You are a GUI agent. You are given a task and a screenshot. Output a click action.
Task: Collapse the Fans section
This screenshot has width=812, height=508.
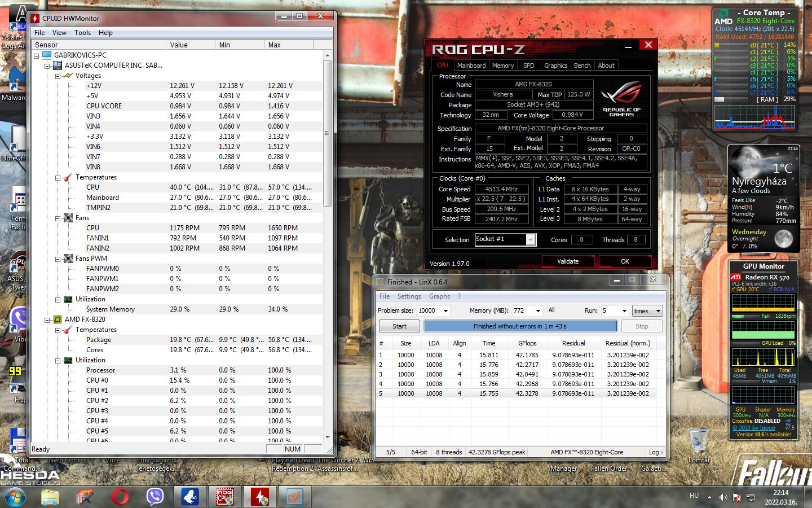click(x=58, y=218)
